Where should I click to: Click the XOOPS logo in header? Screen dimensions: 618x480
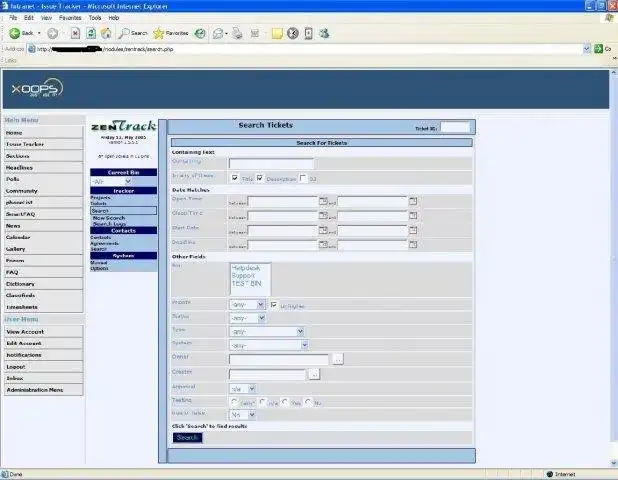click(x=37, y=88)
